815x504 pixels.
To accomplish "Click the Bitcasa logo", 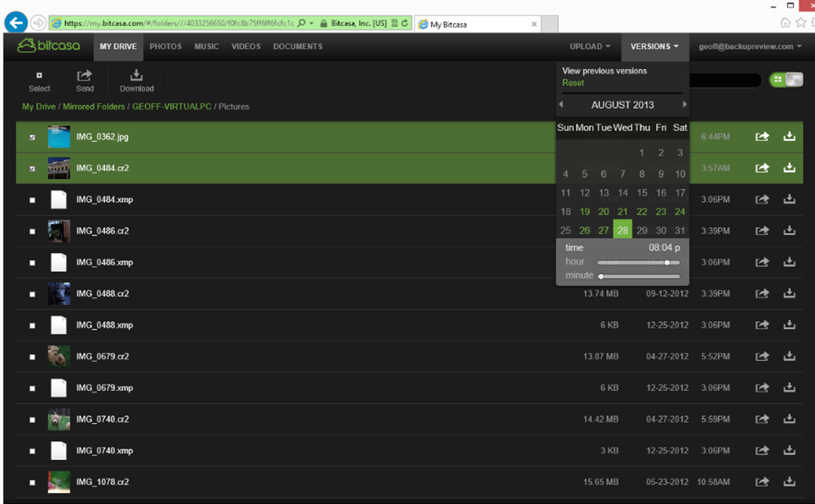I will point(49,46).
